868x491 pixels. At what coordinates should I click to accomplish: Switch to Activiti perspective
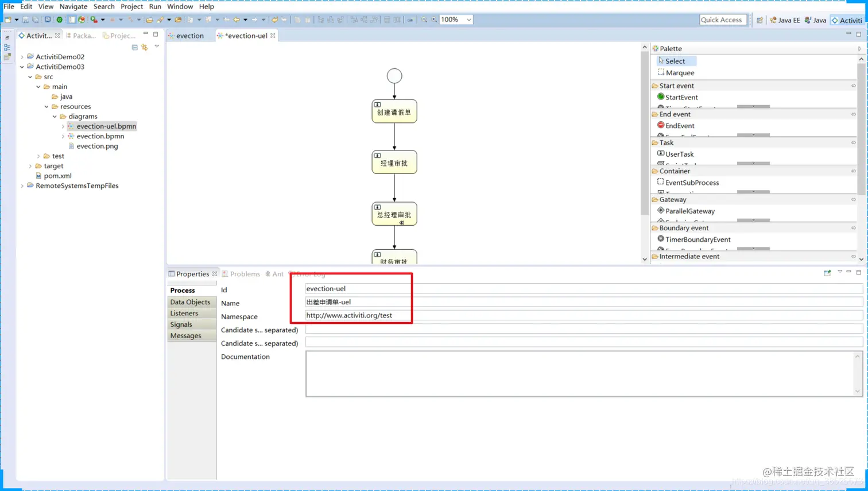click(x=847, y=20)
